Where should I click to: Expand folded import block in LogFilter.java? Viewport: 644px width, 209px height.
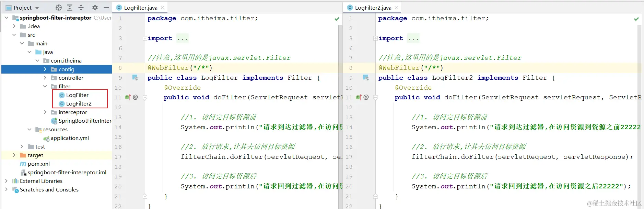[145, 38]
